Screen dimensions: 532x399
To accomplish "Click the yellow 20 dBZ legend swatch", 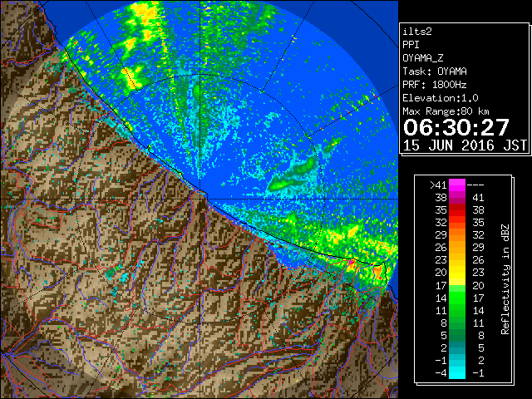I will tap(457, 273).
